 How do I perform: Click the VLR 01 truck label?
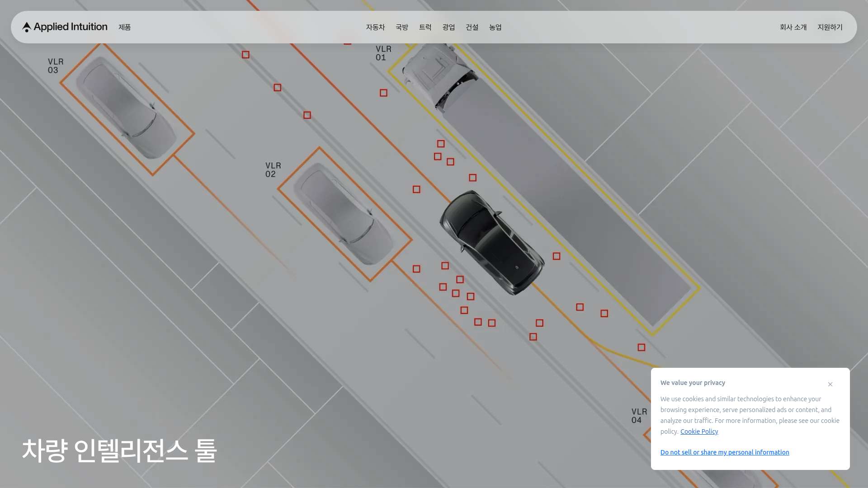(x=383, y=53)
